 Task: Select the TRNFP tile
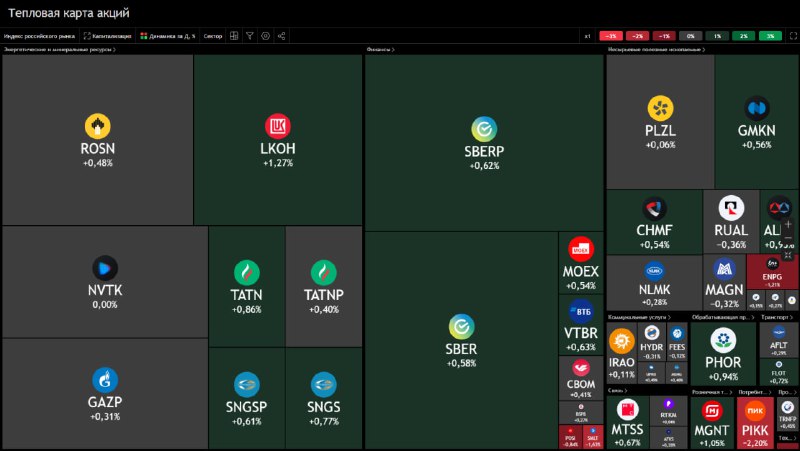[788, 413]
